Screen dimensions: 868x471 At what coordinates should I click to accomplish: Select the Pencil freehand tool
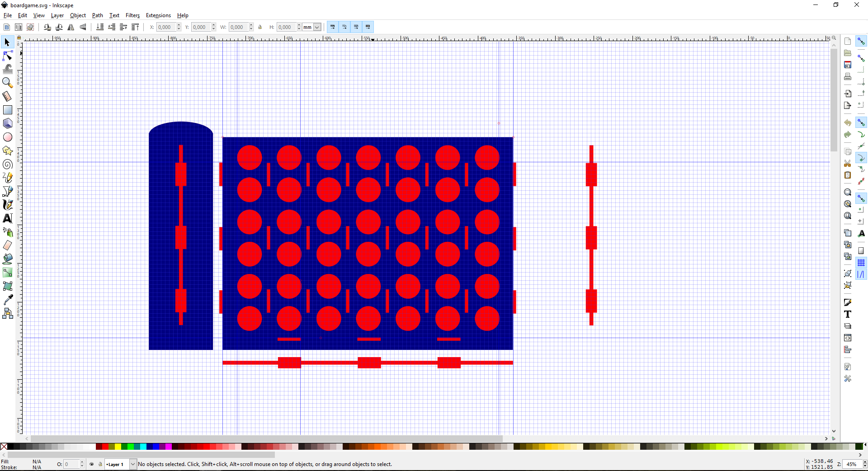click(x=7, y=178)
